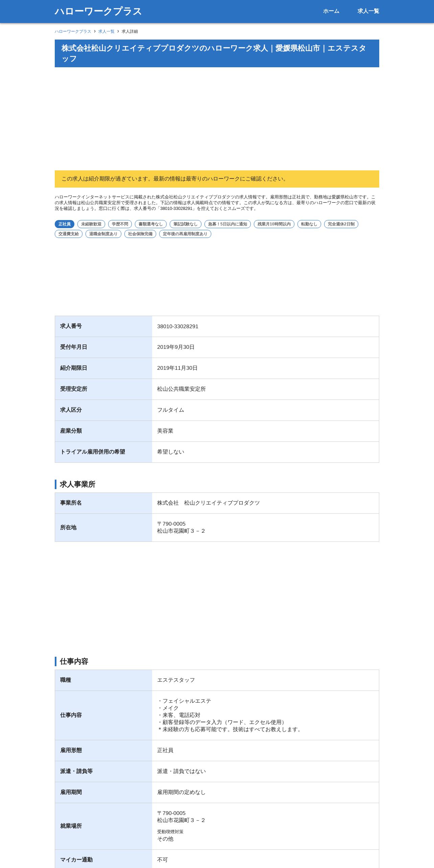The width and height of the screenshot is (434, 868).
Task: Click the 書類選考なし tag
Action: tap(151, 224)
